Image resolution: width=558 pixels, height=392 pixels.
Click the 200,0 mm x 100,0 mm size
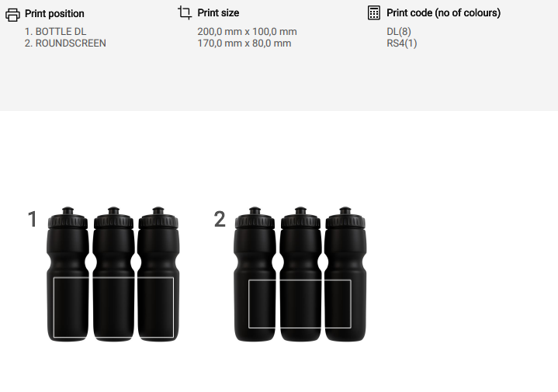click(247, 32)
